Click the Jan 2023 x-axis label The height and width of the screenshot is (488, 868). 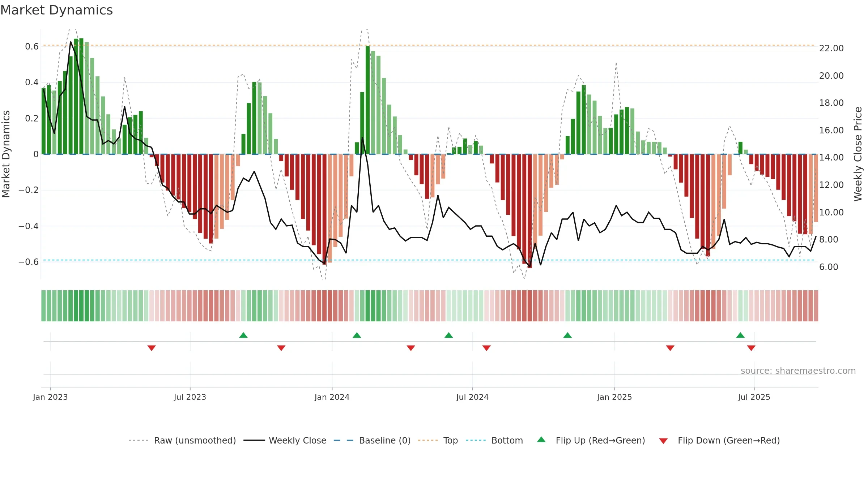pos(50,397)
